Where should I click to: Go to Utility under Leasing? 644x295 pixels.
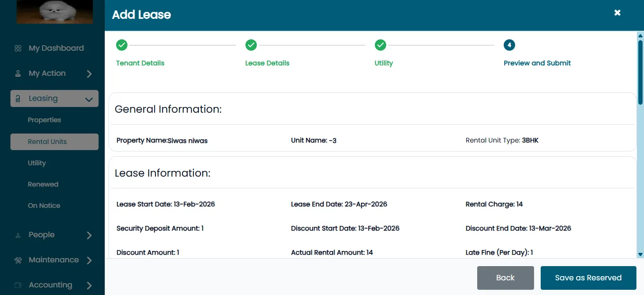click(37, 163)
